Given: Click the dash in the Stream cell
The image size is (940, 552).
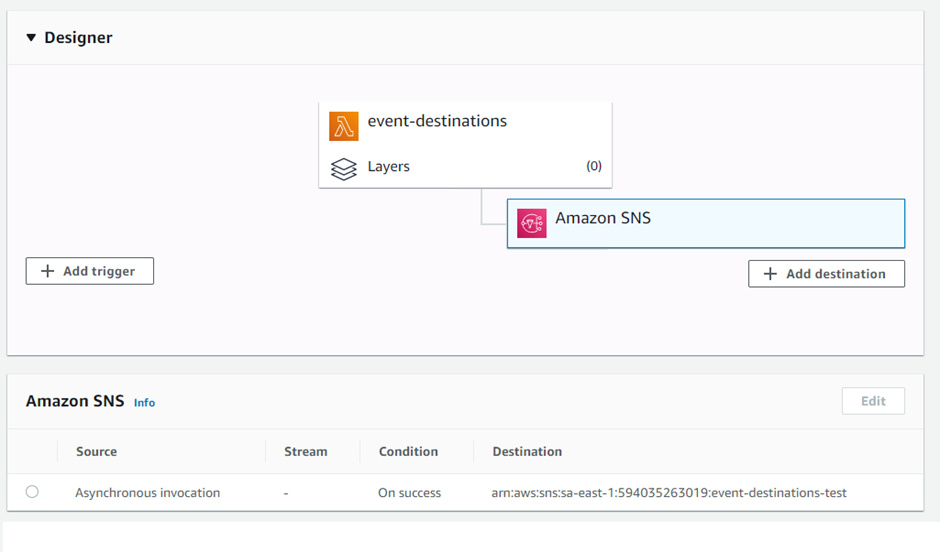Looking at the screenshot, I should pos(286,493).
